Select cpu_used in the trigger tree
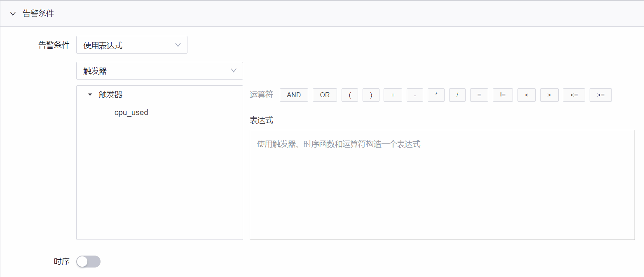 pos(131,112)
